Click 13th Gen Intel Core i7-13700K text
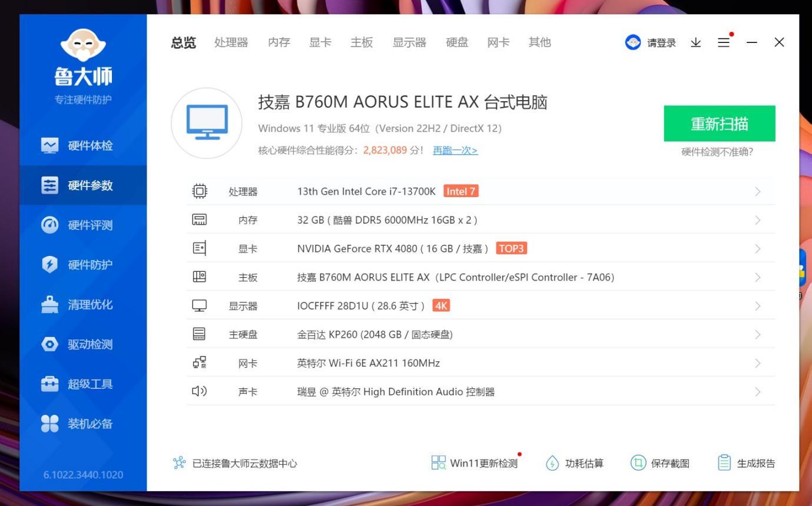 (366, 191)
